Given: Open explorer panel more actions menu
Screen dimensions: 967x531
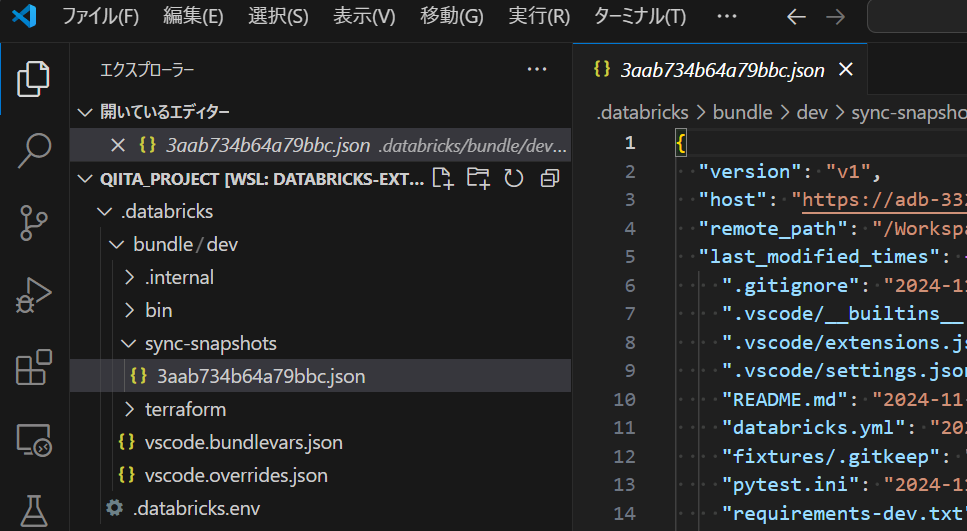Looking at the screenshot, I should (x=537, y=70).
